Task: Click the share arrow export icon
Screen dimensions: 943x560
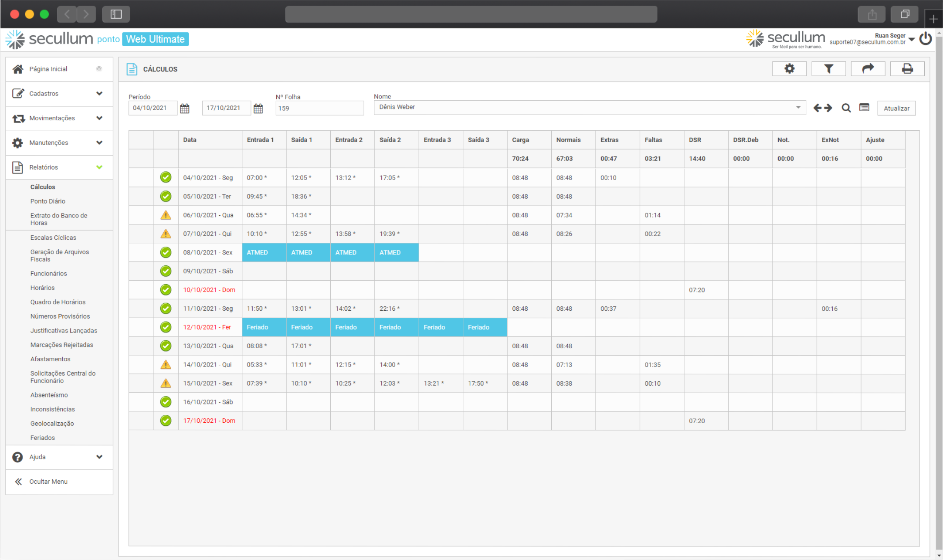Action: 868,69
